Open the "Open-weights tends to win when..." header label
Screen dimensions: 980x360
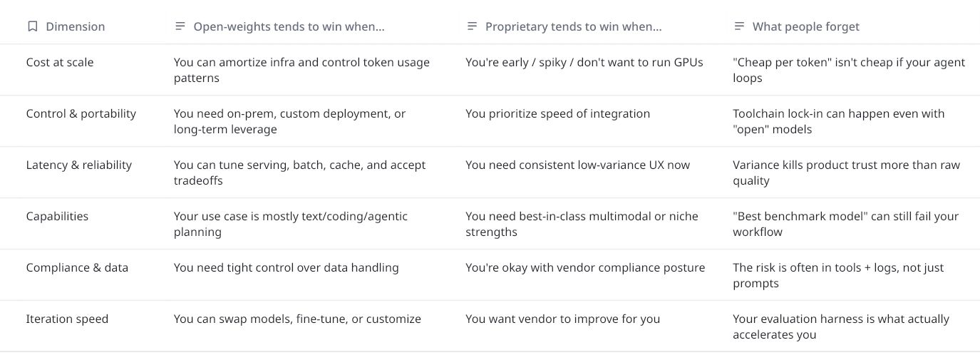click(x=289, y=26)
